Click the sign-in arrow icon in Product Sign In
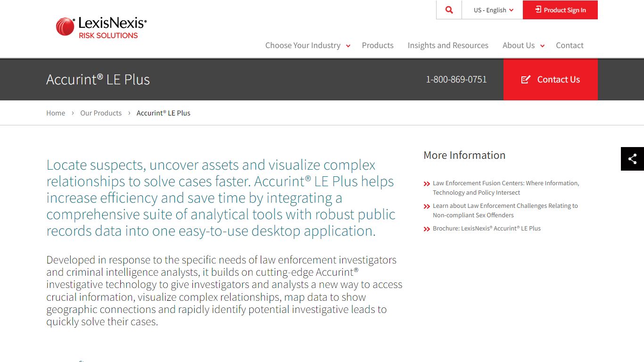The height and width of the screenshot is (362, 644). (538, 9)
